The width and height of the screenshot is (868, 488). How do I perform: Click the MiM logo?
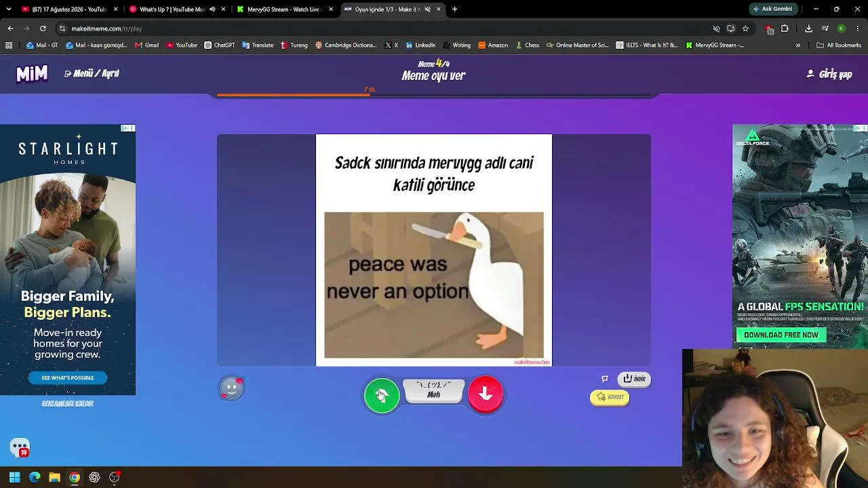click(x=32, y=74)
